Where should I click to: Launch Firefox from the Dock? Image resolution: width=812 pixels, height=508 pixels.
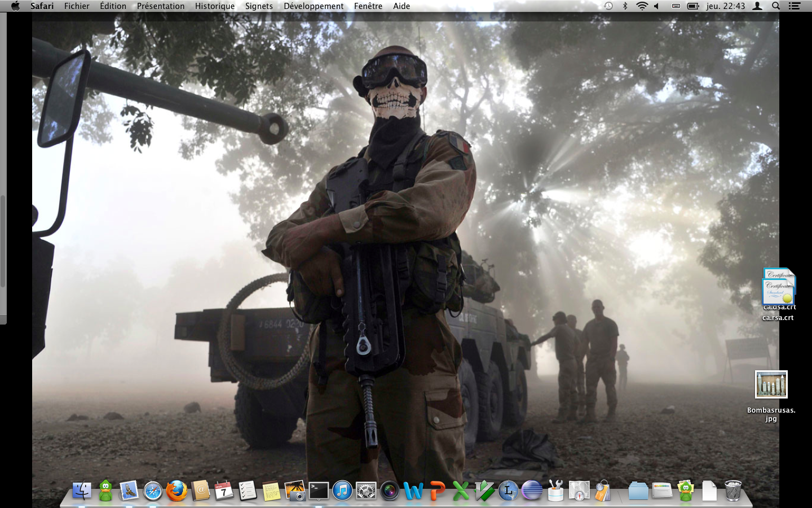[176, 491]
